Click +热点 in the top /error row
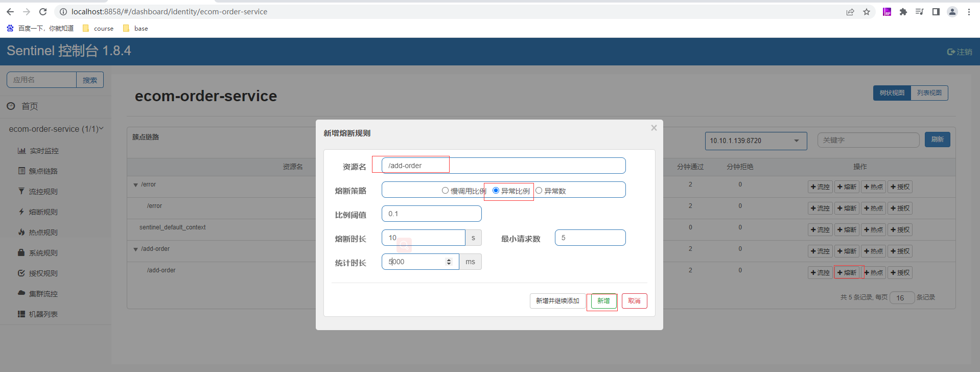The image size is (980, 372). [874, 187]
